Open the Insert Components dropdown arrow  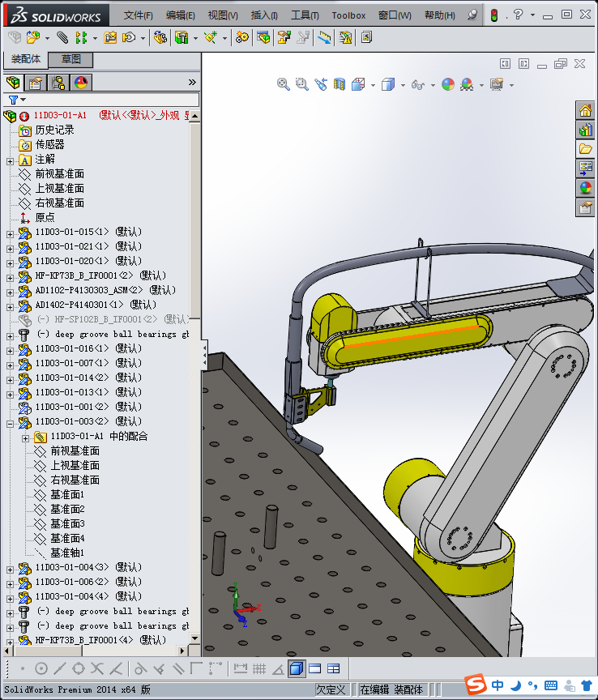(x=47, y=38)
